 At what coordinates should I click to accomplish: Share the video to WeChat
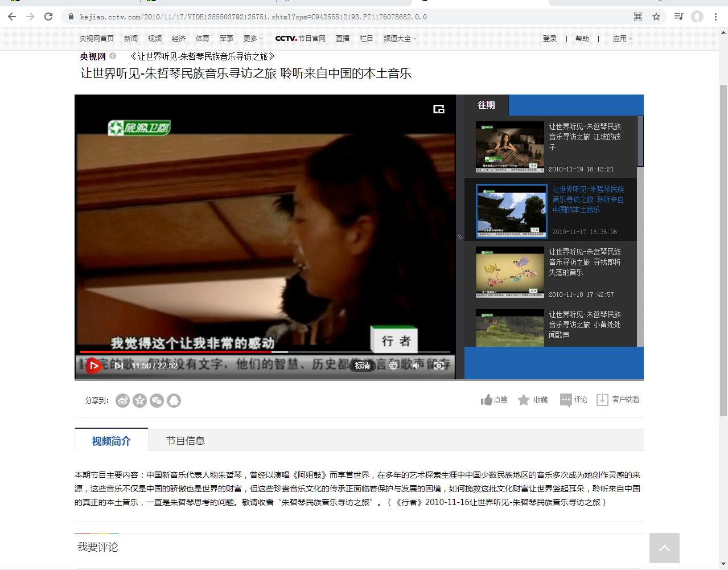coord(157,400)
